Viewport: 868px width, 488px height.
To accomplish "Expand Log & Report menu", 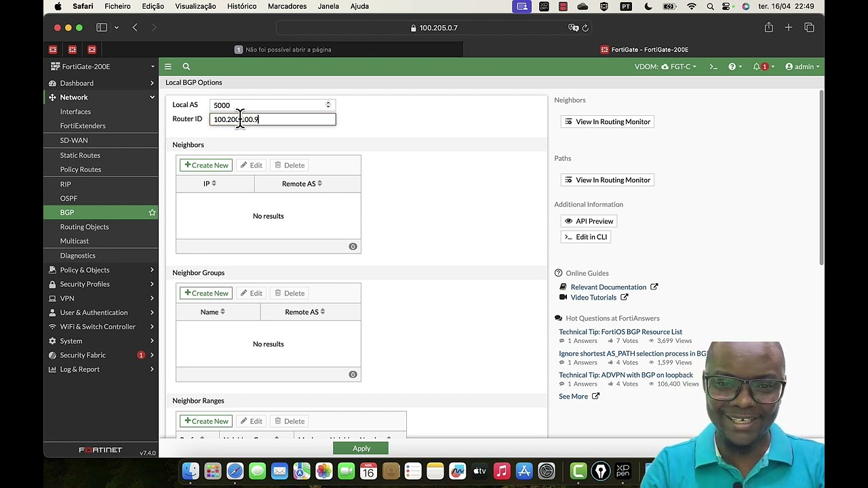I will (102, 369).
